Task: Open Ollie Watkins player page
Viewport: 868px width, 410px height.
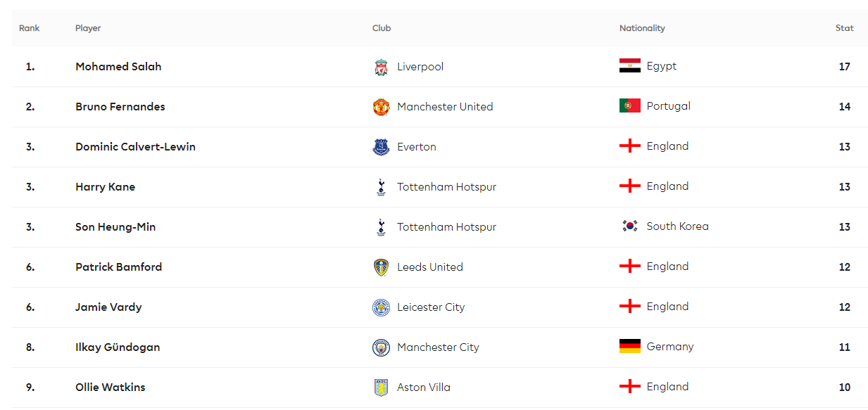Action: pos(111,387)
